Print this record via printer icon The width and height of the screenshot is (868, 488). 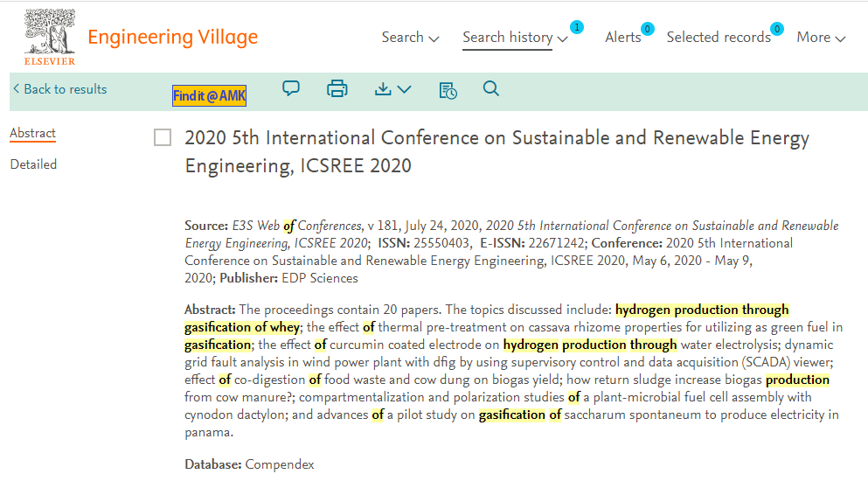click(x=337, y=88)
